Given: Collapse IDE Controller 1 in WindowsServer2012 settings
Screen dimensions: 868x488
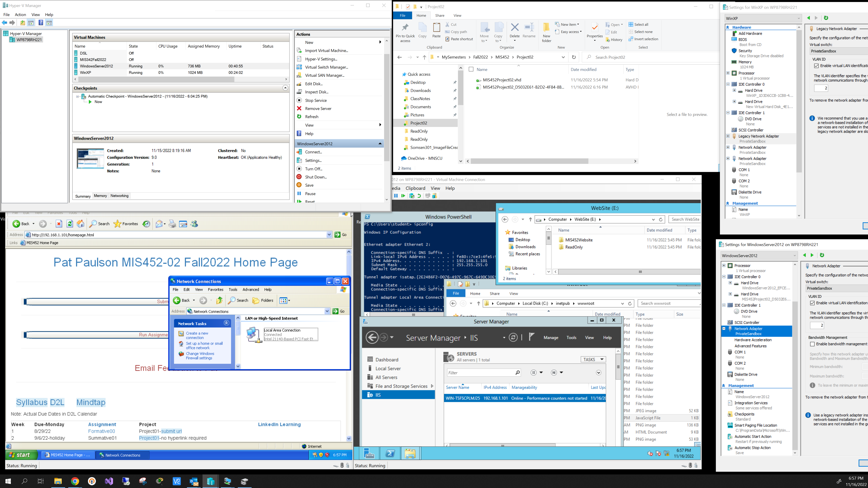Looking at the screenshot, I should pos(724,305).
